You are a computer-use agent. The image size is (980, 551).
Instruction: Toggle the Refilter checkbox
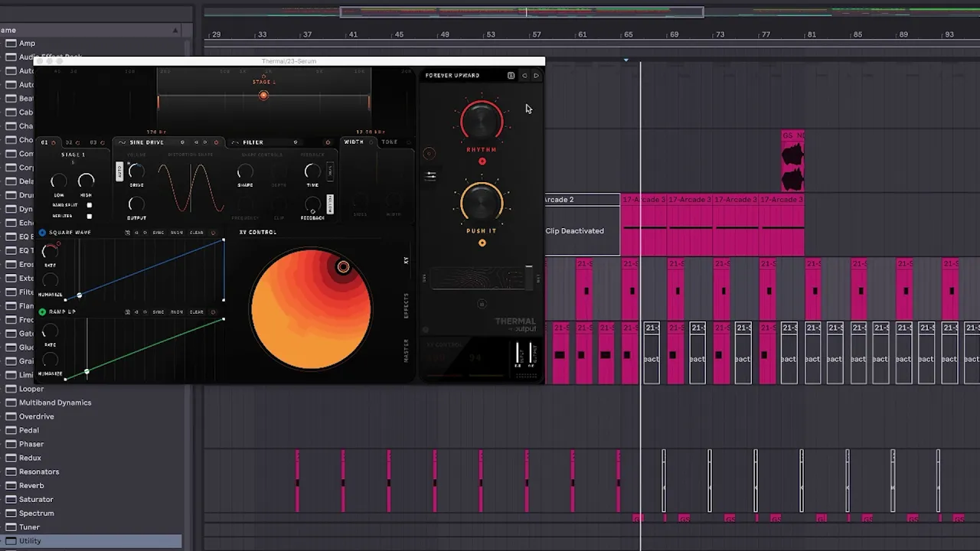tap(89, 217)
